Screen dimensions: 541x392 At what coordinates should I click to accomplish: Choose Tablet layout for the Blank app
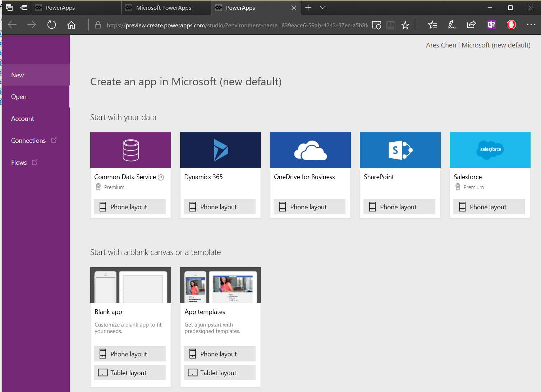click(129, 373)
